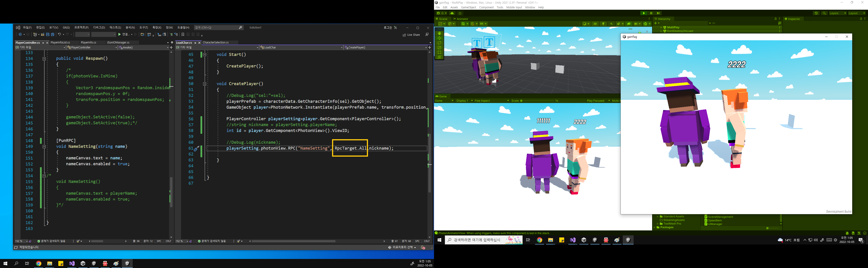The image size is (868, 268).
Task: Close the LoadChar.cs tab
Action: coord(199,43)
